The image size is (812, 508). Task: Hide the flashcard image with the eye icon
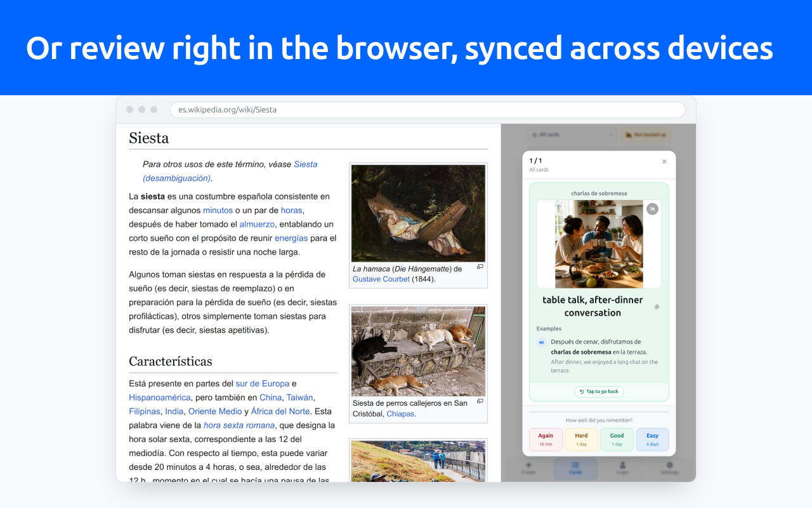[652, 209]
